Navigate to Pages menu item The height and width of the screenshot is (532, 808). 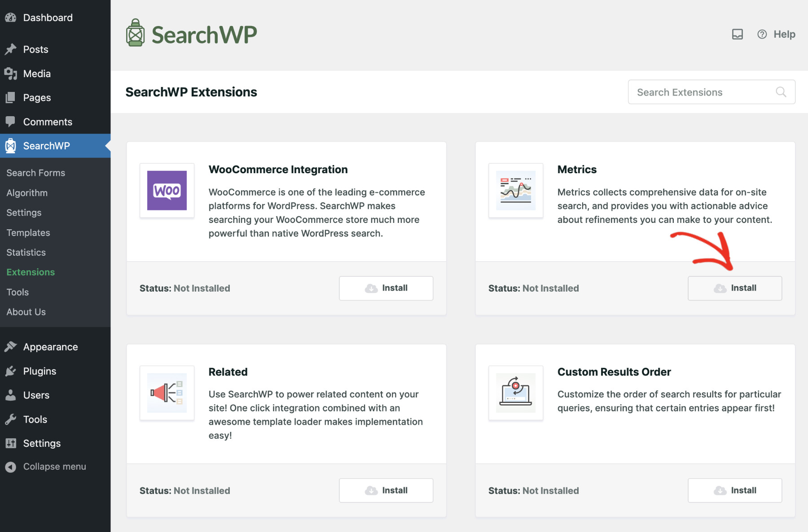[55, 97]
